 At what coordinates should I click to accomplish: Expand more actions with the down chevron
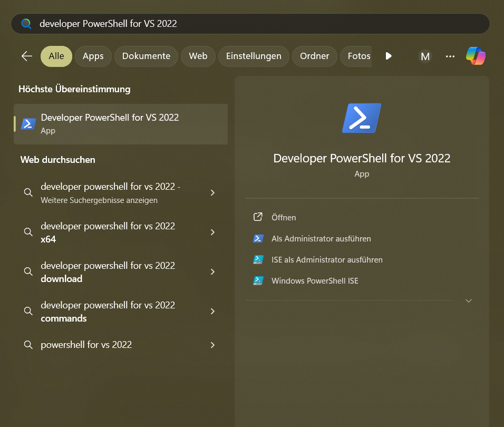coord(469,301)
